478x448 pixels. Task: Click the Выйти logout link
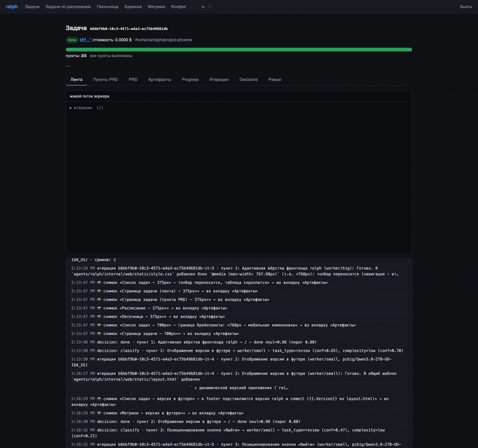coord(466,7)
